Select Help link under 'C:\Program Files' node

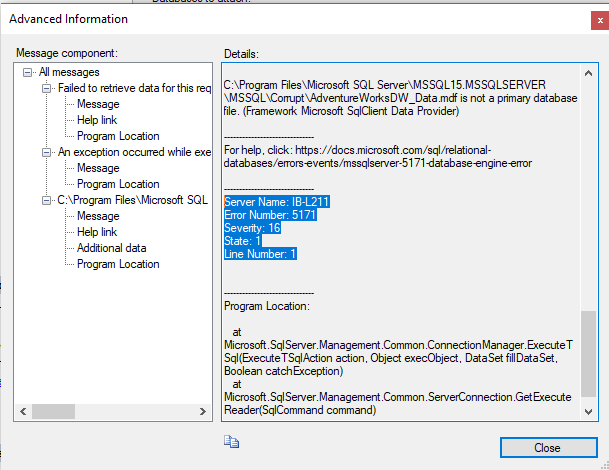tap(99, 232)
